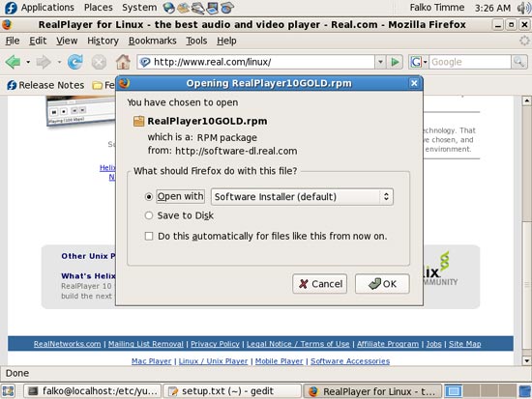Click the volume speaker icon in panel
The image size is (532, 399).
(x=523, y=8)
